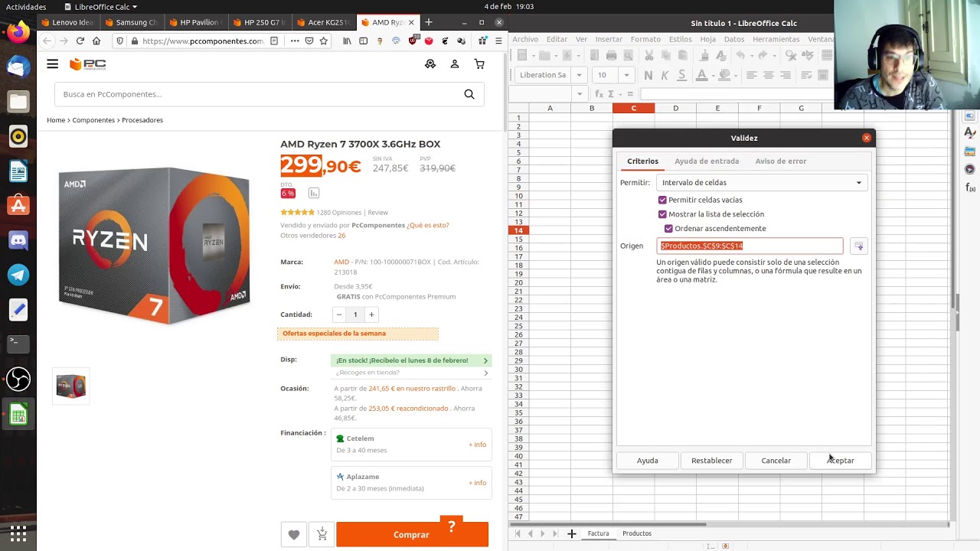Open the font size dropdown in Calc
The height and width of the screenshot is (551, 980).
click(626, 75)
